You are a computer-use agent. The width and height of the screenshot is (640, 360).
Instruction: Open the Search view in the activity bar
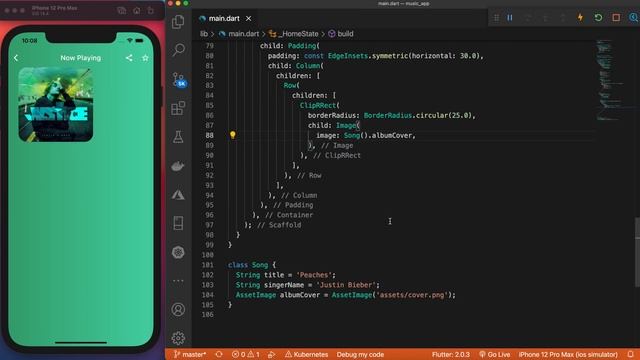(178, 50)
